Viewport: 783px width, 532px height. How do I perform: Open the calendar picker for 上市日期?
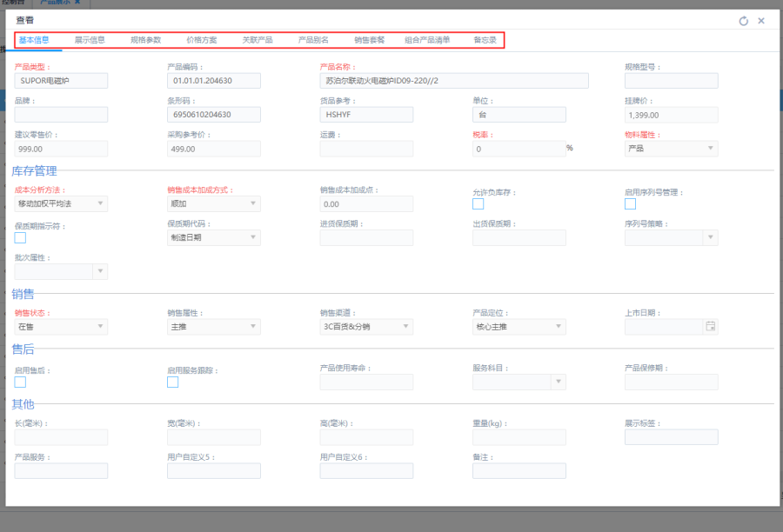710,327
